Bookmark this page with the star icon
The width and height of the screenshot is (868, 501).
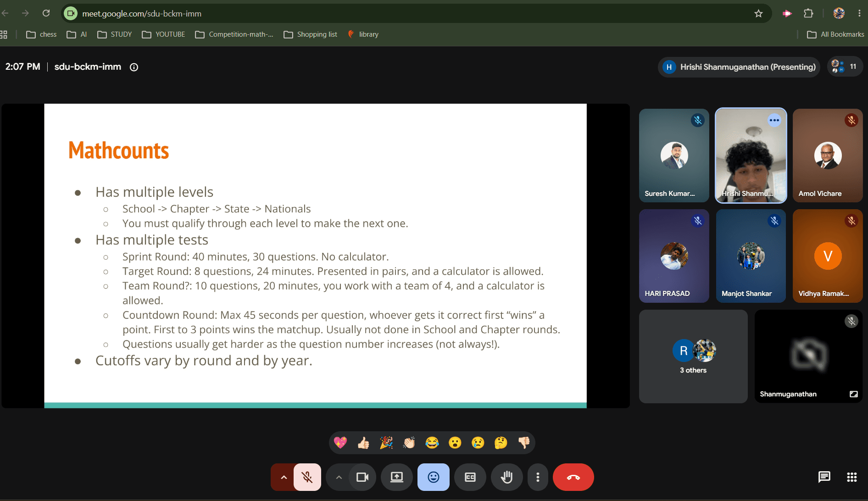click(x=758, y=14)
